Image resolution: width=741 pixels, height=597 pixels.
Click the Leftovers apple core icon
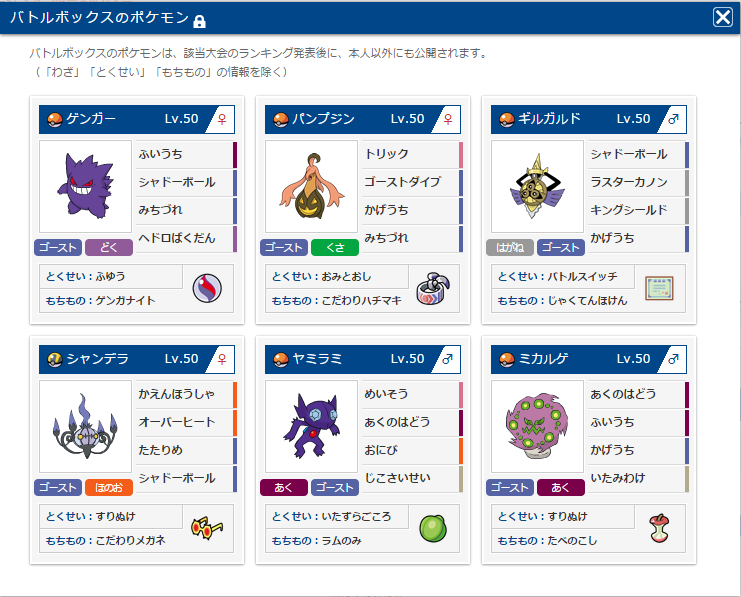[x=659, y=528]
